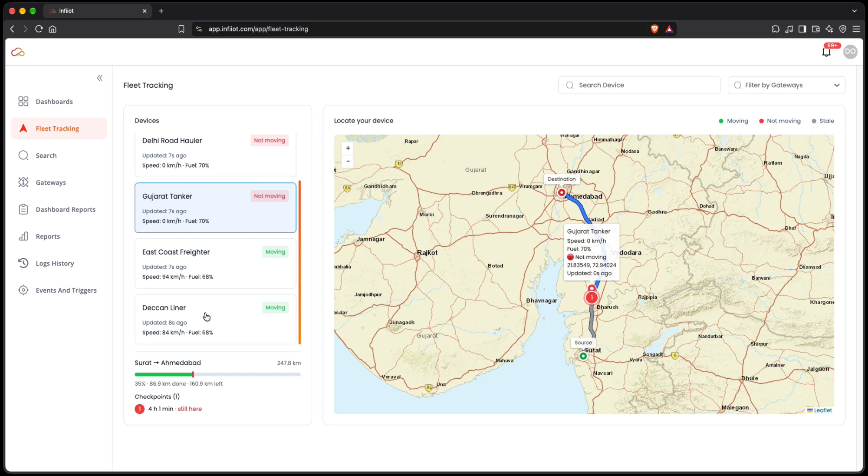
Task: Open the notifications bell icon
Action: point(826,52)
